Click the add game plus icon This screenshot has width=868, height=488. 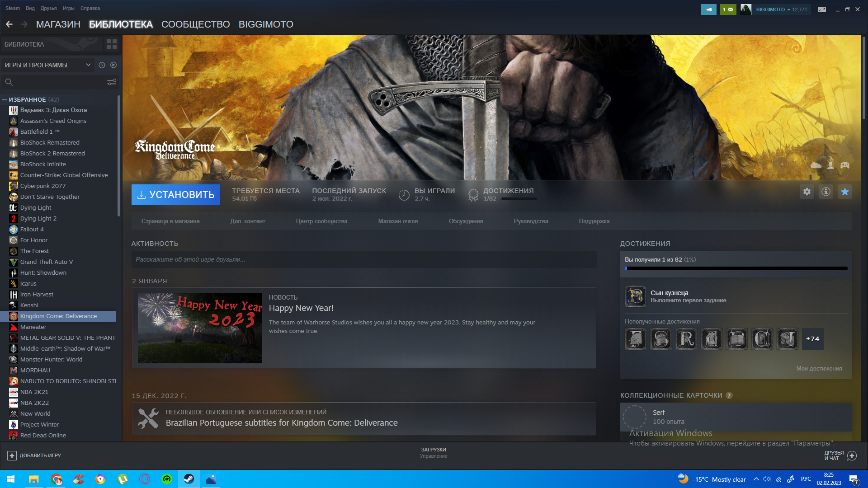(x=12, y=455)
